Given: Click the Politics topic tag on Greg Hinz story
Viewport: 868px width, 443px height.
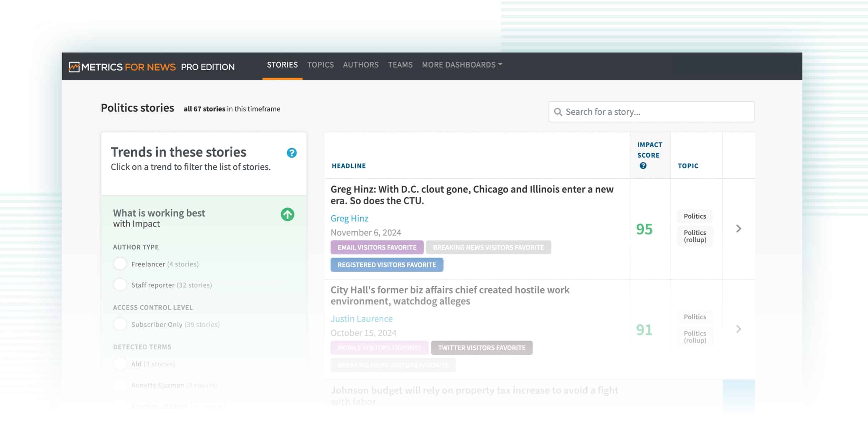Looking at the screenshot, I should [695, 216].
